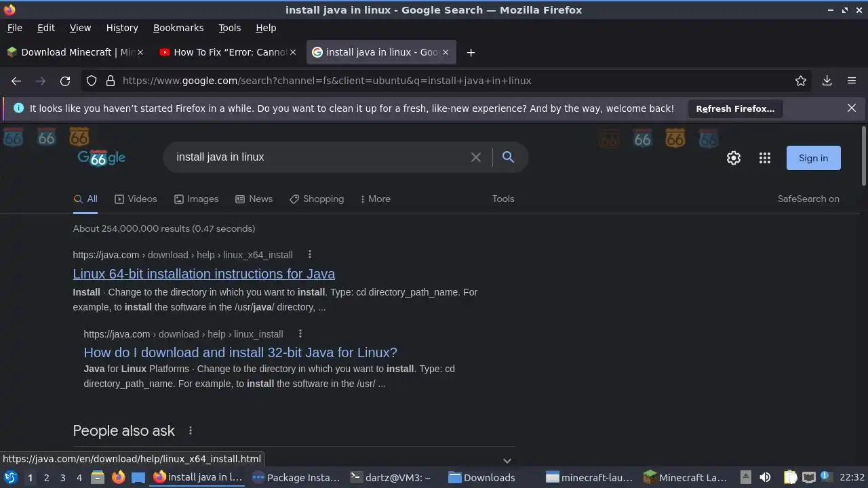
Task: Switch to the Package Installer taskbar window
Action: click(296, 477)
